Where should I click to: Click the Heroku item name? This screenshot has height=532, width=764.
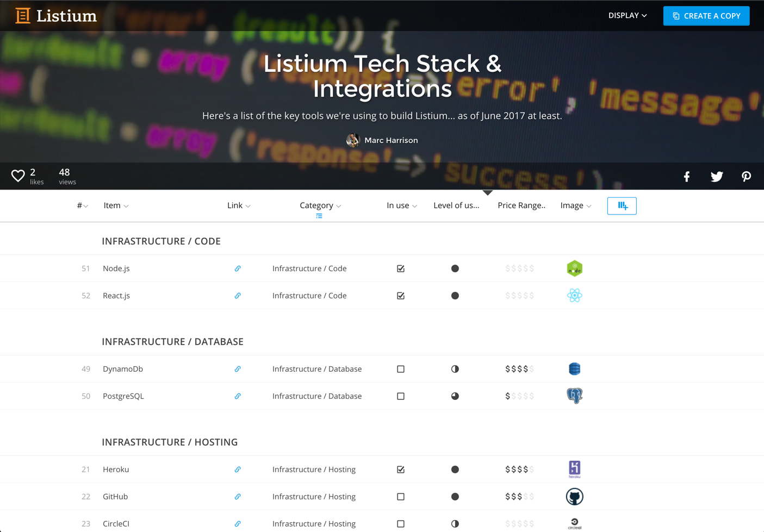point(116,470)
